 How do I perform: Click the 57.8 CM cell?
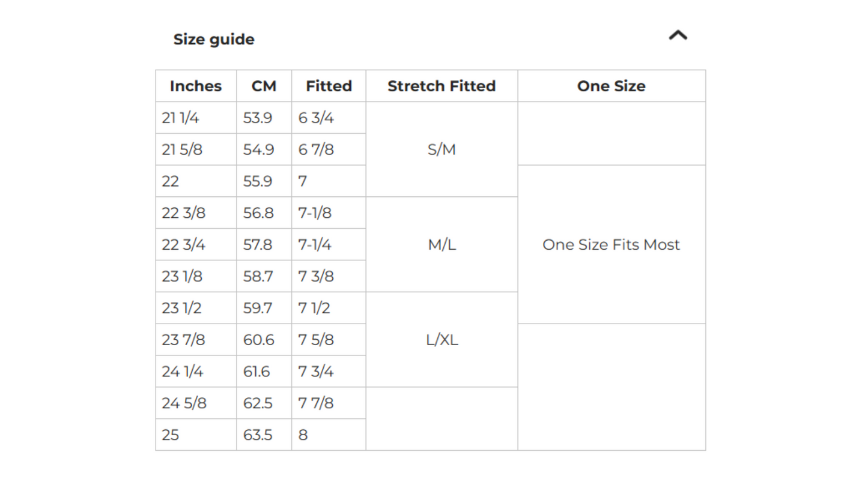[x=258, y=245]
